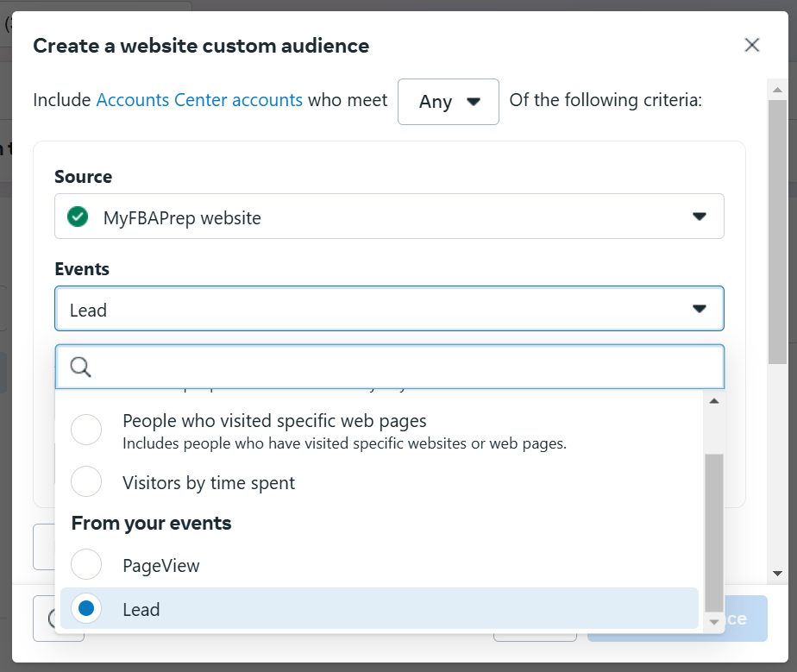Select the Lead event radio
Screen dimensions: 797x672
coord(86,608)
